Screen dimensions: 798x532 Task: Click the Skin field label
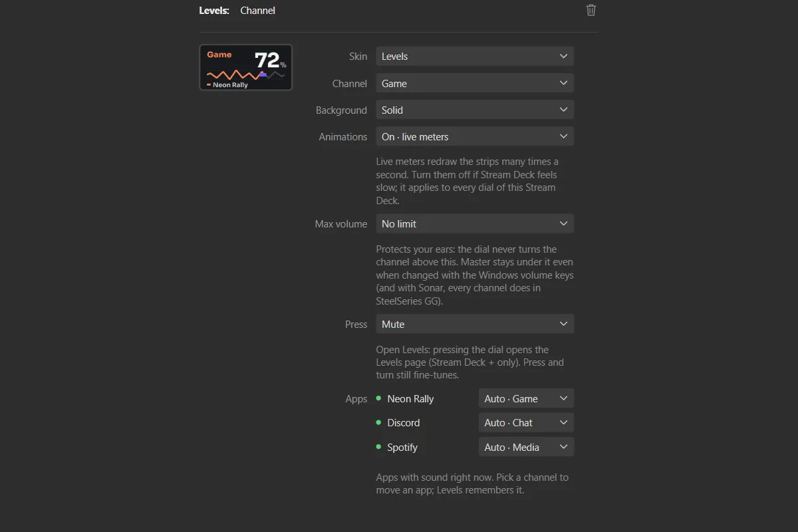[x=358, y=57]
